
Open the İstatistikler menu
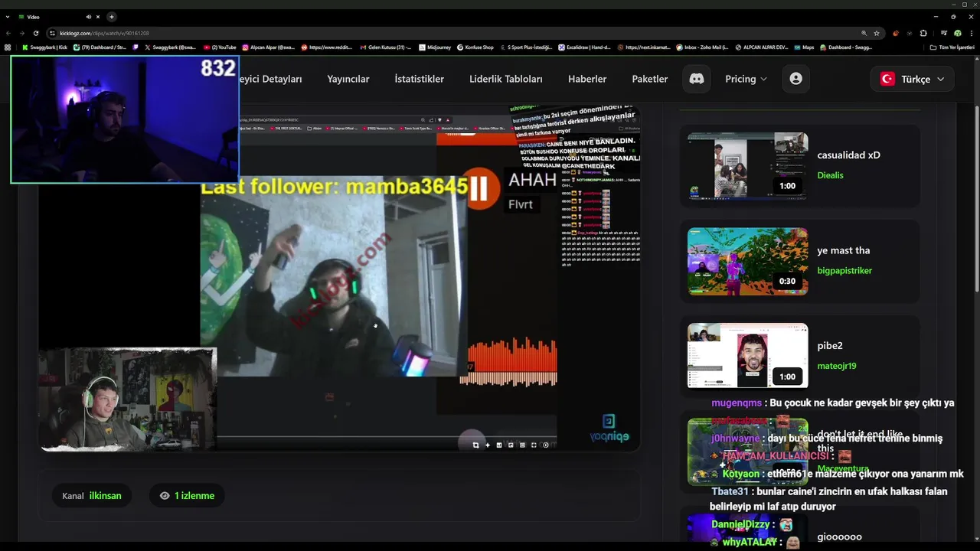click(x=419, y=79)
